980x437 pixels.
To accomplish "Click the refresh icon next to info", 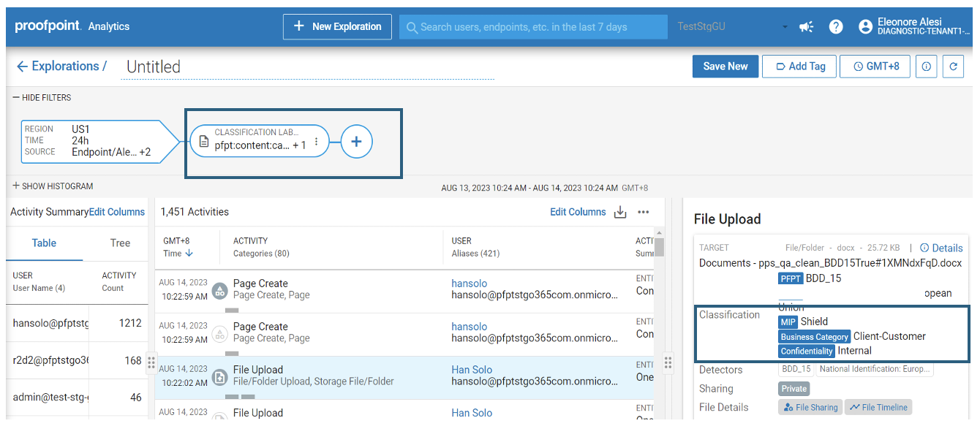I will [x=953, y=66].
